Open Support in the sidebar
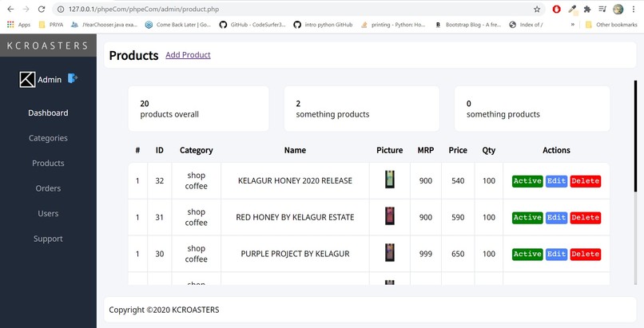Screen dimensions: 644x328 point(48,239)
